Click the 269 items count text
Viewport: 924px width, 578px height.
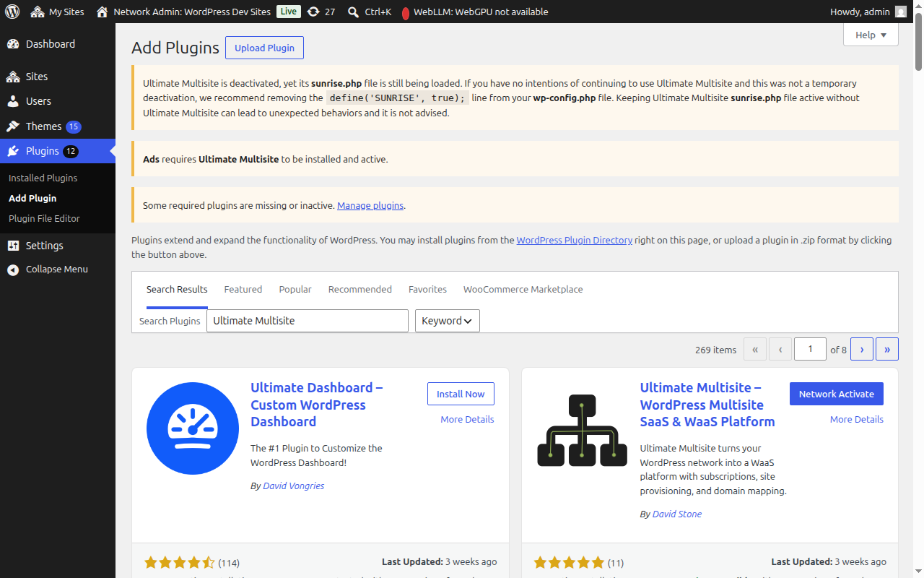716,350
